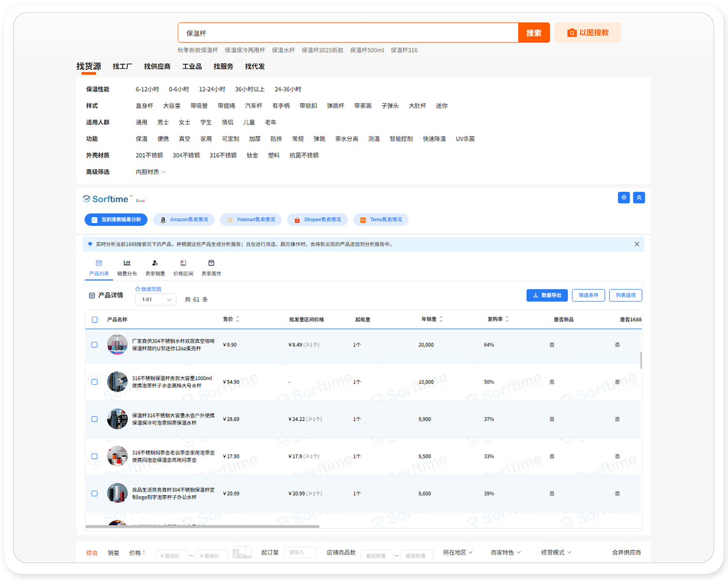This screenshot has height=582, width=728.
Task: Switch to the 找工厂 tab
Action: click(122, 66)
